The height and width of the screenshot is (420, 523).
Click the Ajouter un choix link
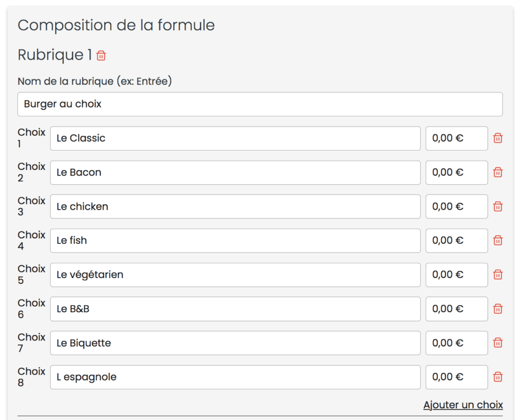[463, 405]
